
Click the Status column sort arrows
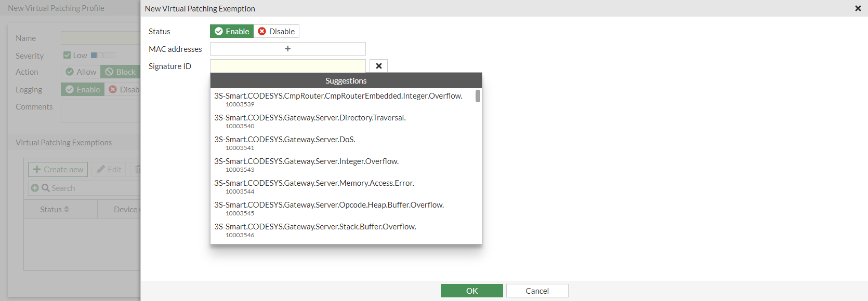(x=67, y=209)
